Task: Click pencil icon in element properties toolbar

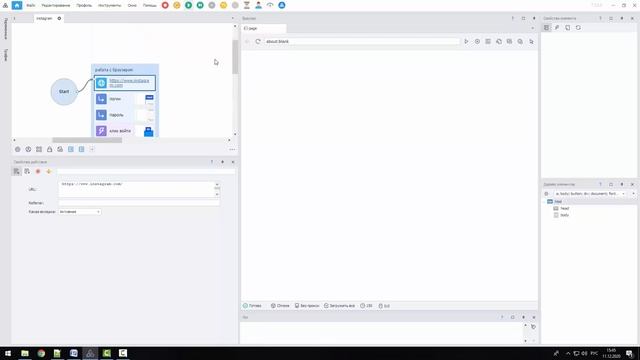Action: tap(557, 28)
